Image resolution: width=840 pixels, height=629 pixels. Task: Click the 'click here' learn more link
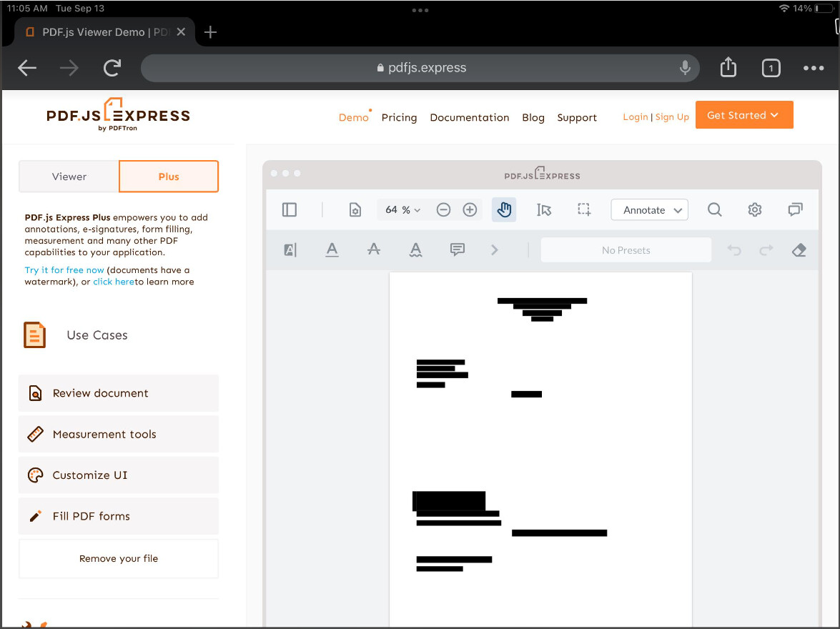click(114, 282)
